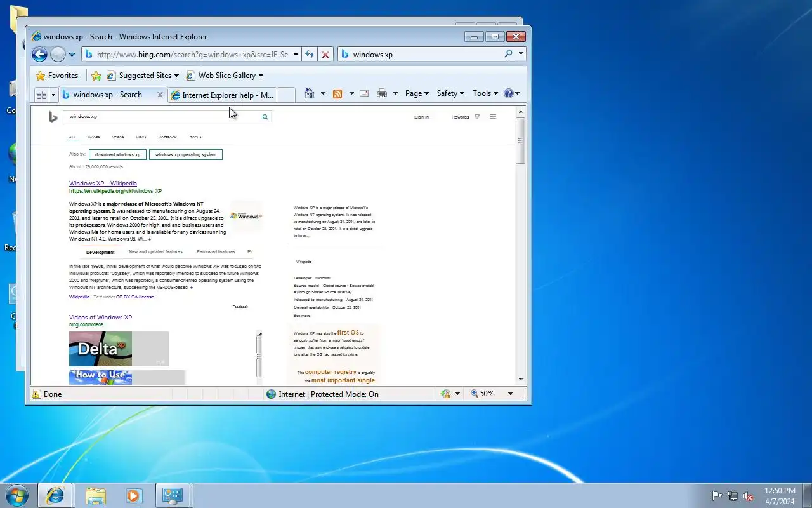Expand the Print dropdown arrow
The height and width of the screenshot is (508, 812).
click(395, 93)
